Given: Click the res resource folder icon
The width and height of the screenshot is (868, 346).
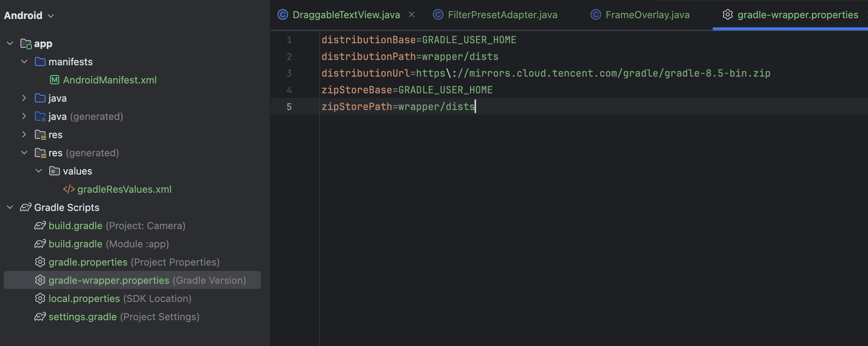Looking at the screenshot, I should pos(41,135).
